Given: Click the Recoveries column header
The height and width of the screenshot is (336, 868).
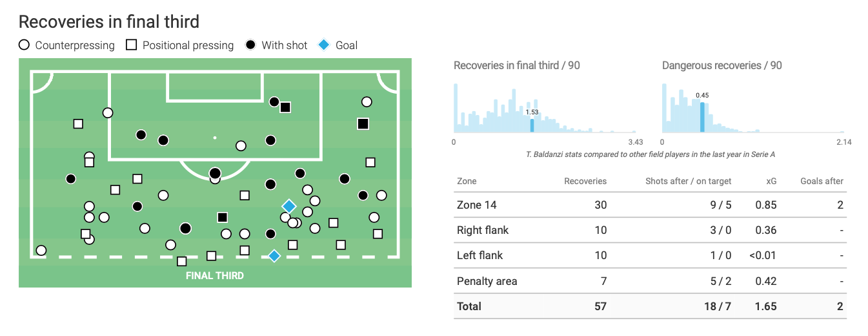Looking at the screenshot, I should tap(585, 181).
